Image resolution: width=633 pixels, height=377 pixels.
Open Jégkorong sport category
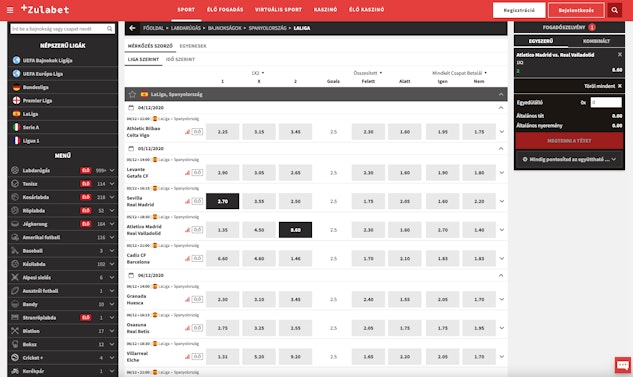[35, 224]
